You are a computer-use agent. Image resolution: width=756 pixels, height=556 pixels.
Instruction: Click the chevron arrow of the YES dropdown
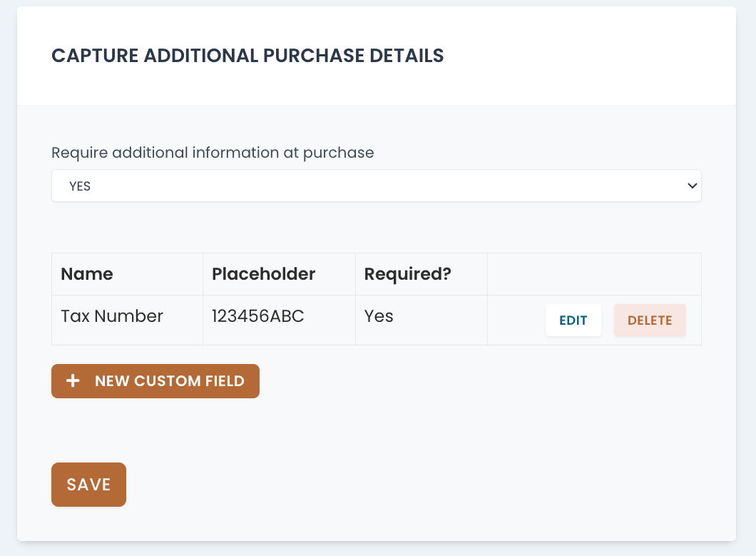(691, 186)
